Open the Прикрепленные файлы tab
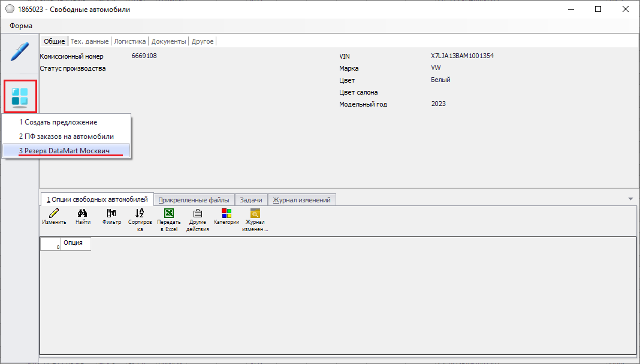The image size is (640, 364). [194, 200]
